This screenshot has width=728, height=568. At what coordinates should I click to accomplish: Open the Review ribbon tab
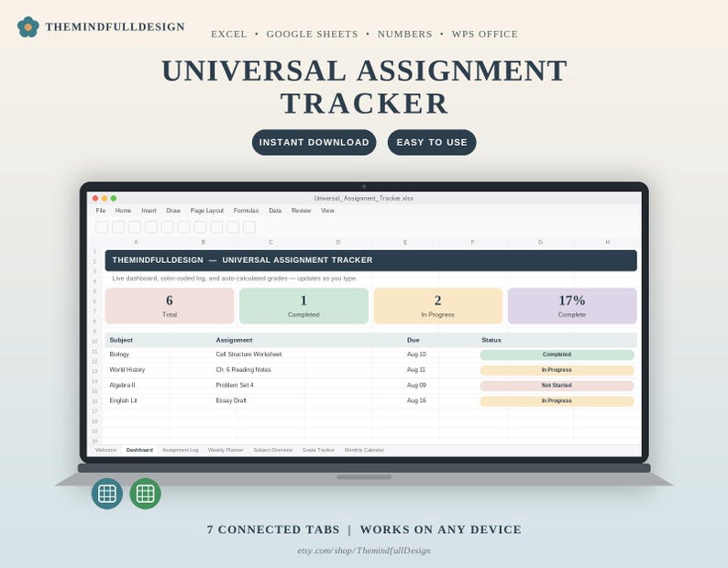click(x=302, y=211)
